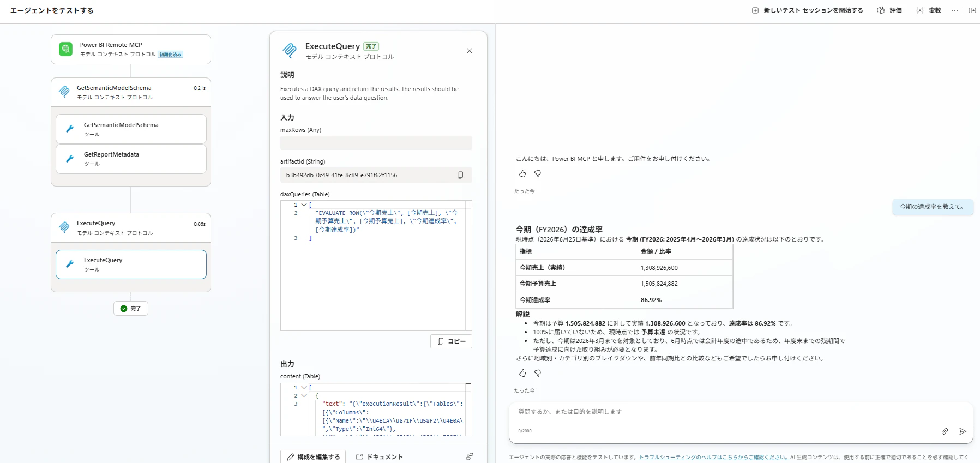Click the 初期化済み badge on Power BI card
Image resolution: width=980 pixels, height=463 pixels.
(171, 55)
